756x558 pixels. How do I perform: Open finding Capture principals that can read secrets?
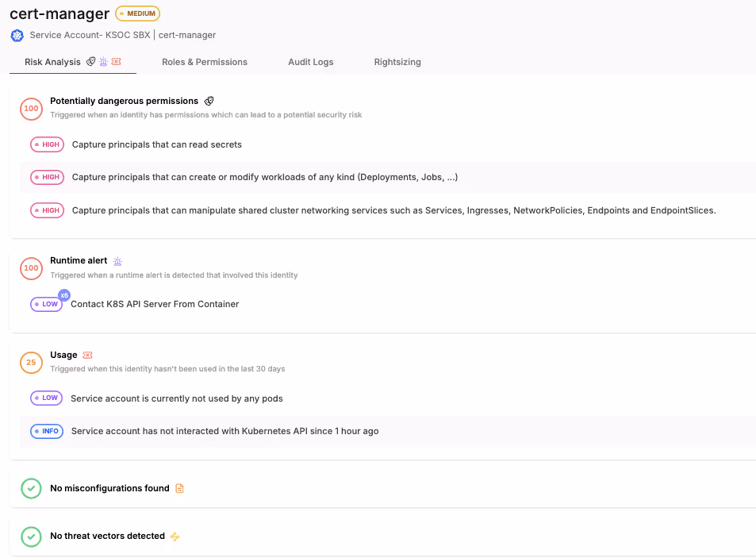click(157, 144)
